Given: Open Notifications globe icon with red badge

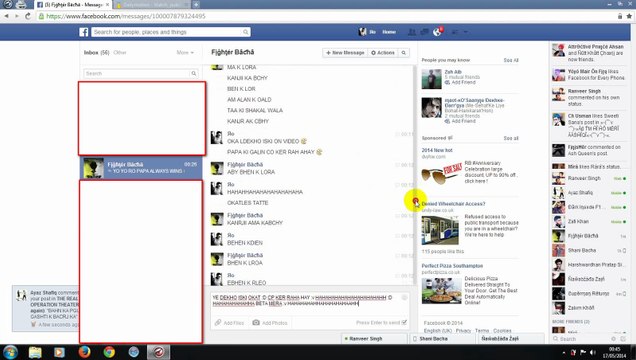Looking at the screenshot, I should coord(437,32).
